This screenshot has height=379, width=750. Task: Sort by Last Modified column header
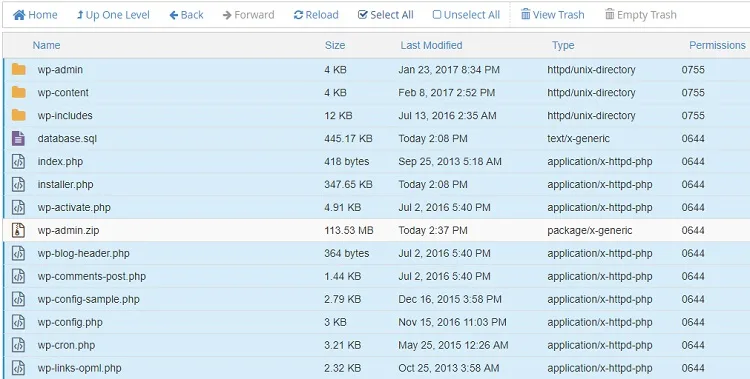tap(431, 45)
